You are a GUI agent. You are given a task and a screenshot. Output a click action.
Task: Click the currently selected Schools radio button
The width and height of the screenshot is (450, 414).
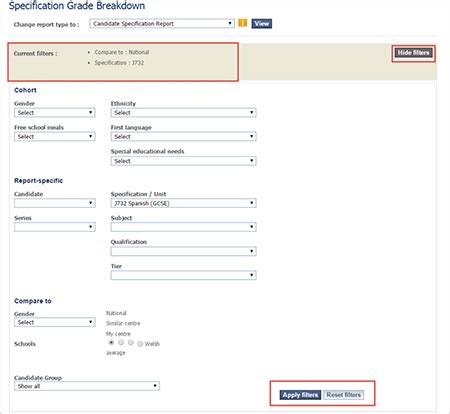pyautogui.click(x=111, y=343)
